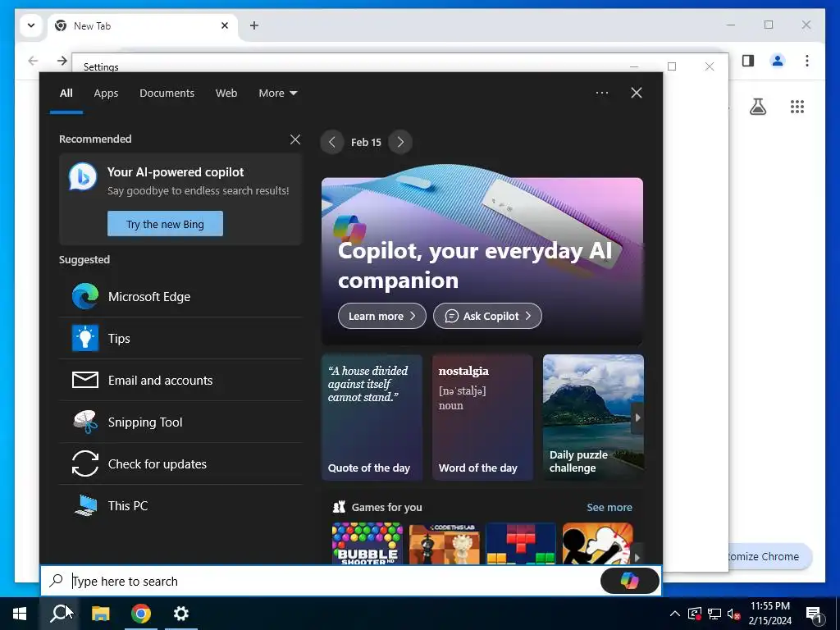Open the stickman game thumbnail
Viewport: 840px width, 630px height.
[x=598, y=543]
